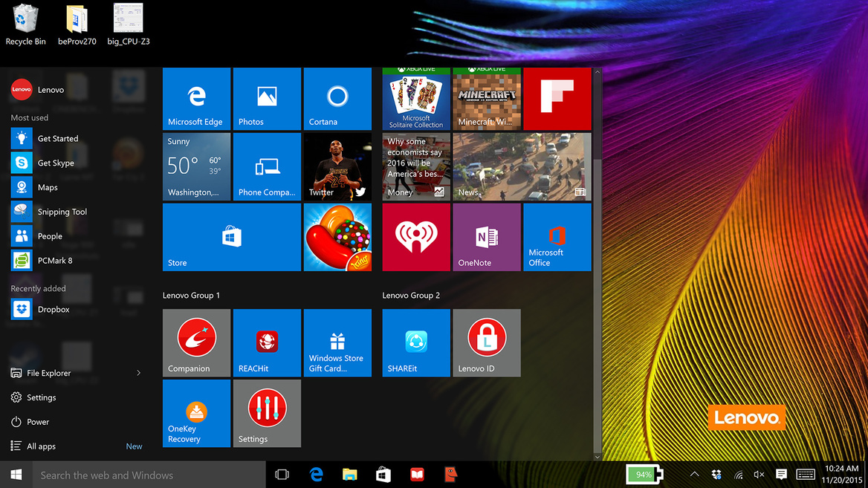This screenshot has height=488, width=868.
Task: Open the Microsoft Edge tile
Action: pyautogui.click(x=196, y=99)
